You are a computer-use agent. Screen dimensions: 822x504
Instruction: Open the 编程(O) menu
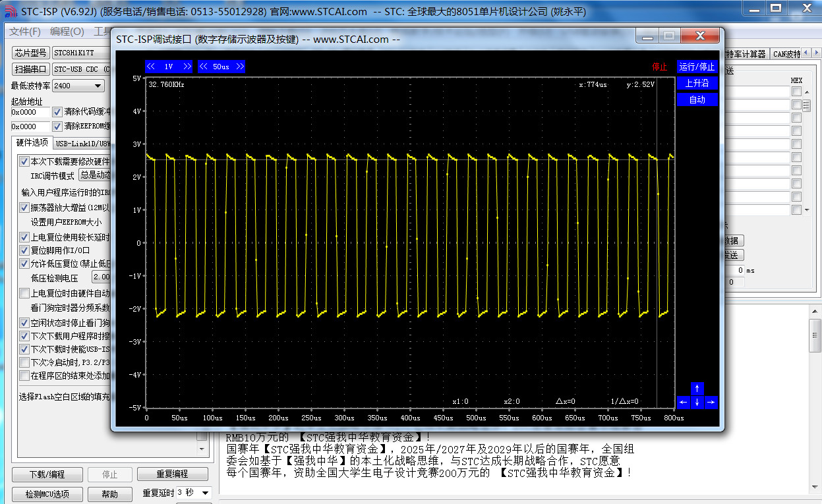coord(67,32)
